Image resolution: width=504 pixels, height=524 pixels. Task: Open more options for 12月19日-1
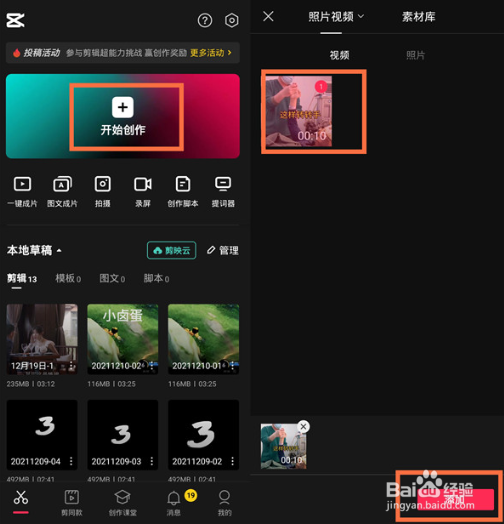coord(71,366)
